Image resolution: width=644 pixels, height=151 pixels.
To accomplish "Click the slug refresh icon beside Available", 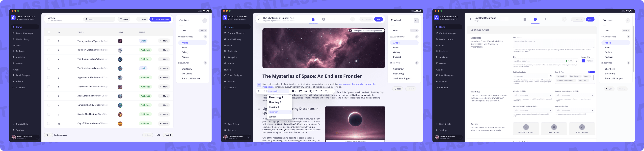I will [x=577, y=61].
